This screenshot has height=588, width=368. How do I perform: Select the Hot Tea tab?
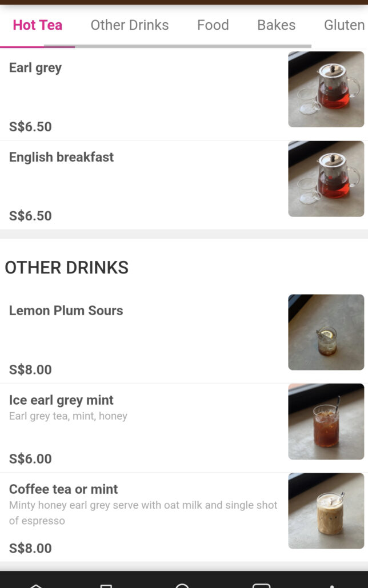[38, 25]
